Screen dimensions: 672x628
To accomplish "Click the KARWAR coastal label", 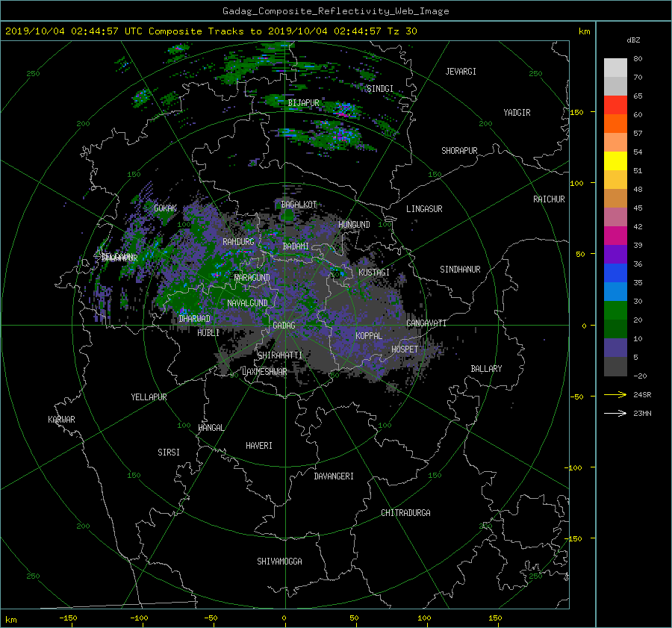I will pyautogui.click(x=61, y=419).
